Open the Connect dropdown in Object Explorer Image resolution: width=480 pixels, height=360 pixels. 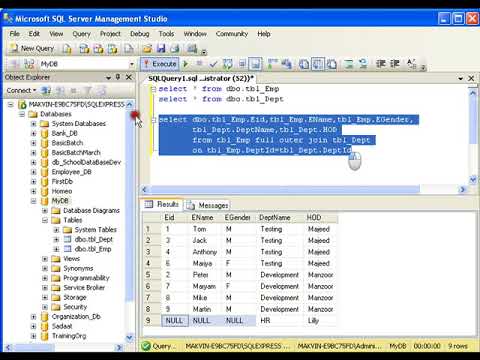[21, 90]
